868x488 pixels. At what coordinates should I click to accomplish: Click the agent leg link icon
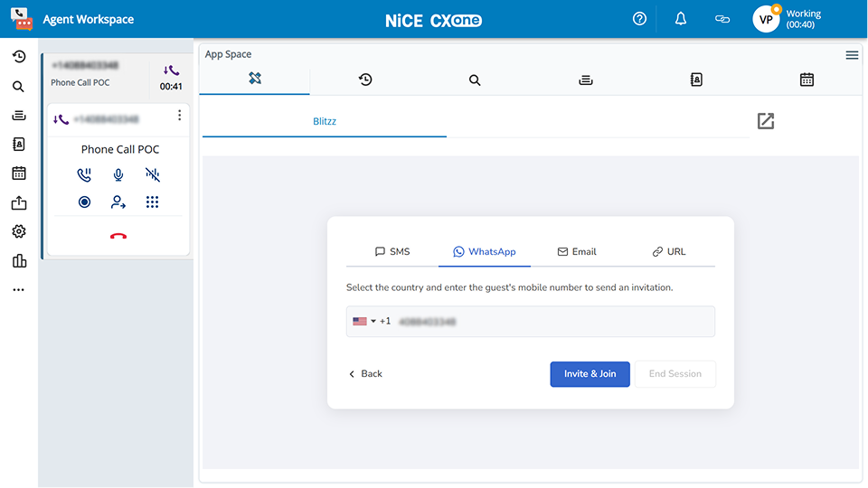point(722,19)
